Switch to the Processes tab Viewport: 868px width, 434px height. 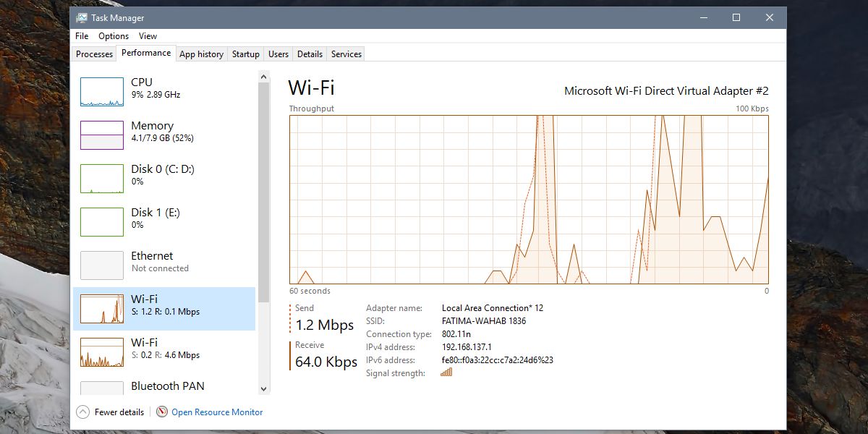click(x=95, y=54)
